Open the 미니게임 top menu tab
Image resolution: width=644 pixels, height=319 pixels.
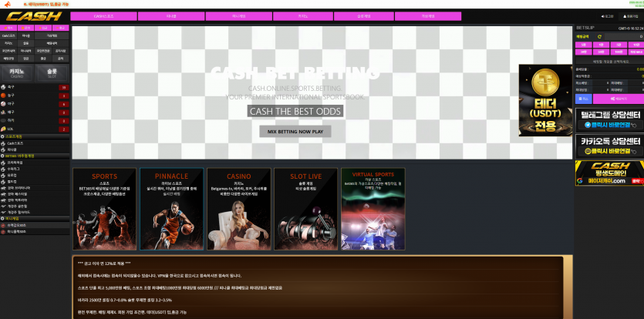click(x=238, y=16)
